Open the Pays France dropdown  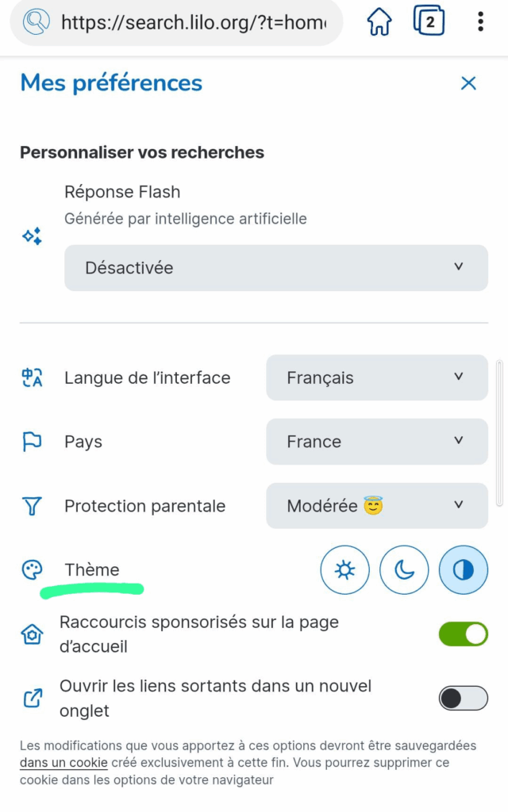pyautogui.click(x=376, y=442)
